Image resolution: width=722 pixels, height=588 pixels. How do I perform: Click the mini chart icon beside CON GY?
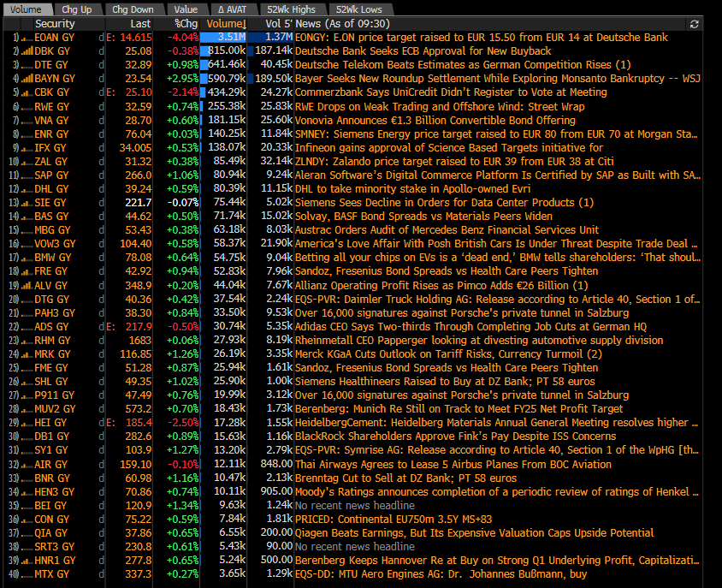tap(27, 520)
